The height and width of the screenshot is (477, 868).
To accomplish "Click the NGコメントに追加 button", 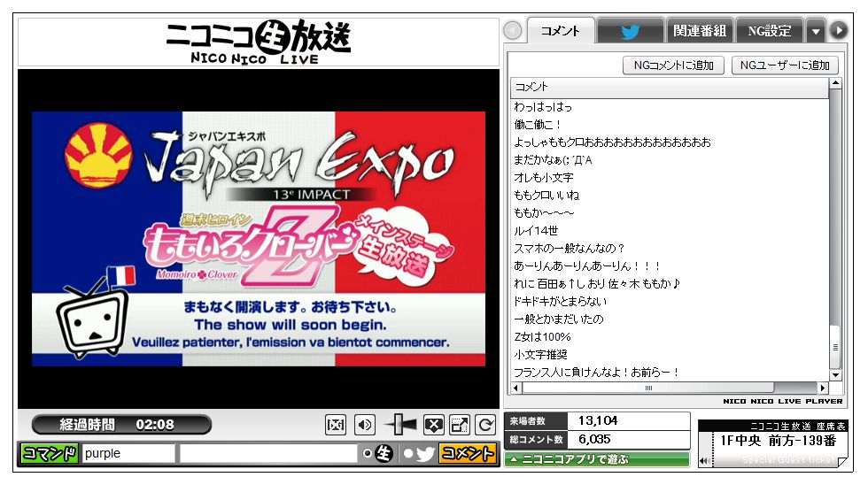I will pos(673,65).
